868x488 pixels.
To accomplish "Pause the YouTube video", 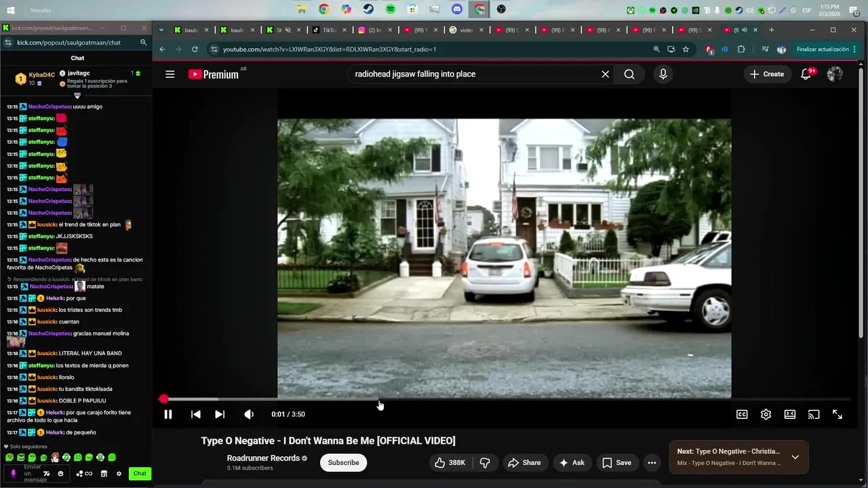I will (168, 414).
